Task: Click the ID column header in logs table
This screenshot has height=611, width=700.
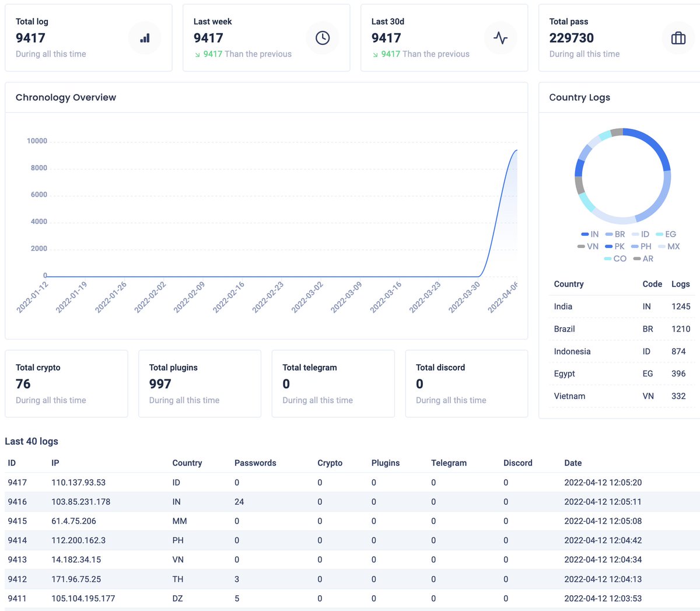Action: pyautogui.click(x=12, y=463)
